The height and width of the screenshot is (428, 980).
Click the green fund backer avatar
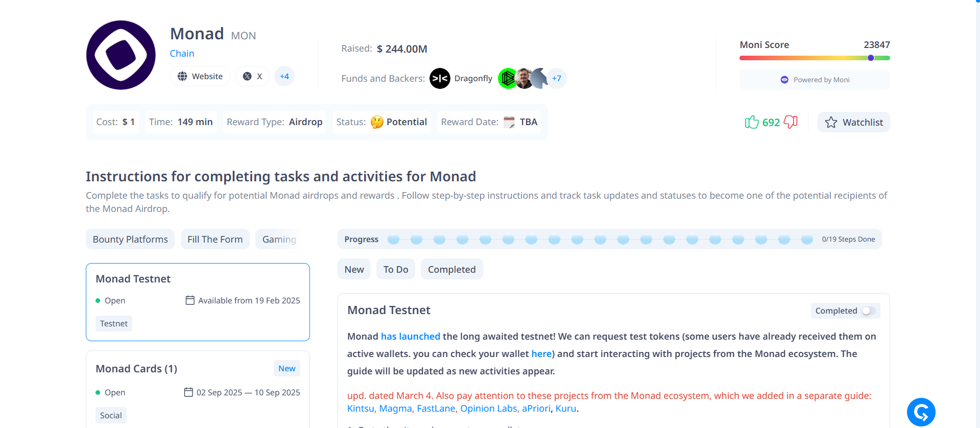point(507,79)
